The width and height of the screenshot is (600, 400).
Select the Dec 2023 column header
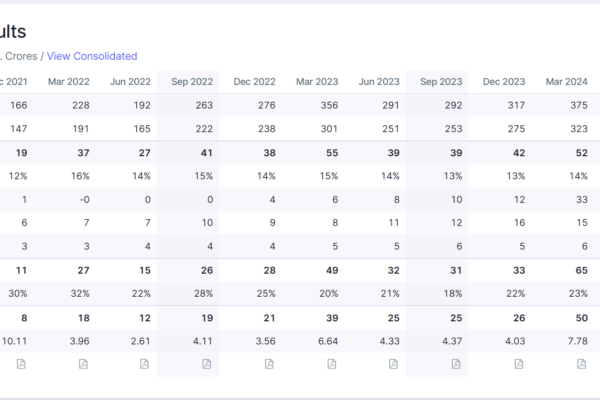click(x=504, y=82)
